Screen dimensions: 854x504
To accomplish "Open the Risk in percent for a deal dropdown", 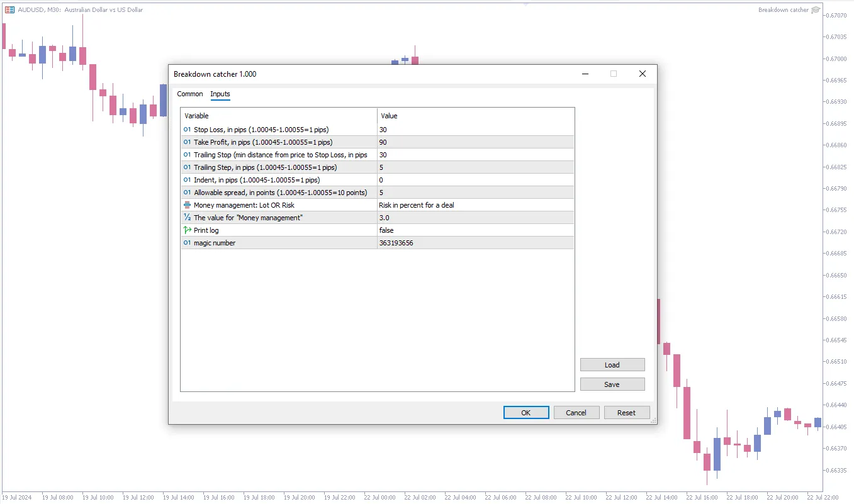I will point(475,205).
